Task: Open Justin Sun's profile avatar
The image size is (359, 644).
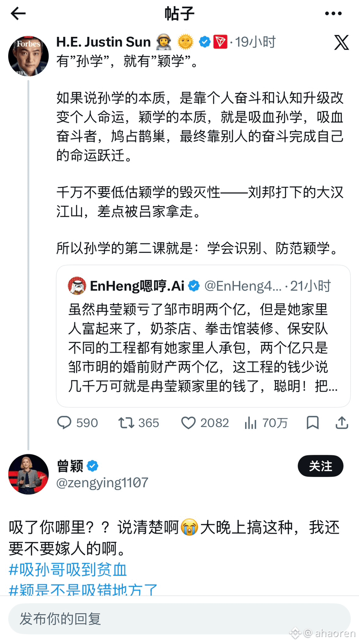Action: (29, 56)
